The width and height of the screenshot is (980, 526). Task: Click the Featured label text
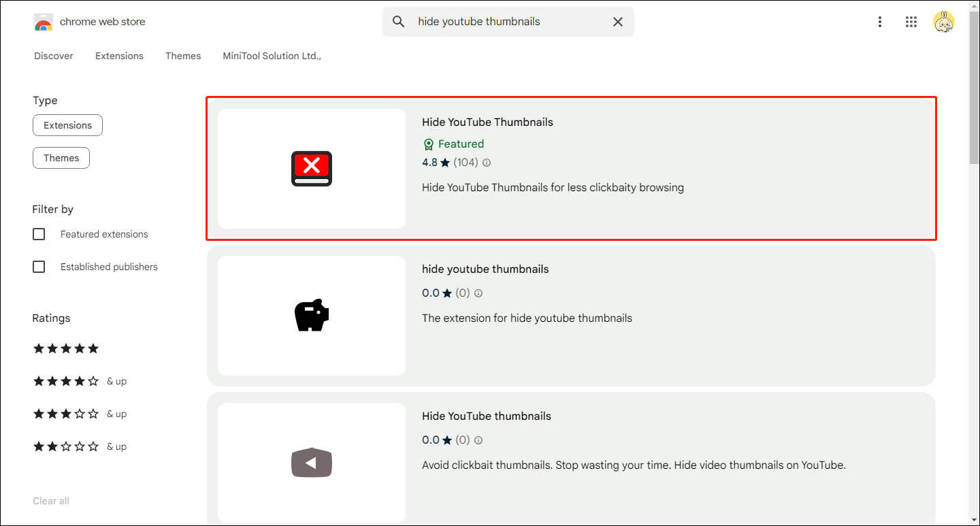tap(461, 144)
